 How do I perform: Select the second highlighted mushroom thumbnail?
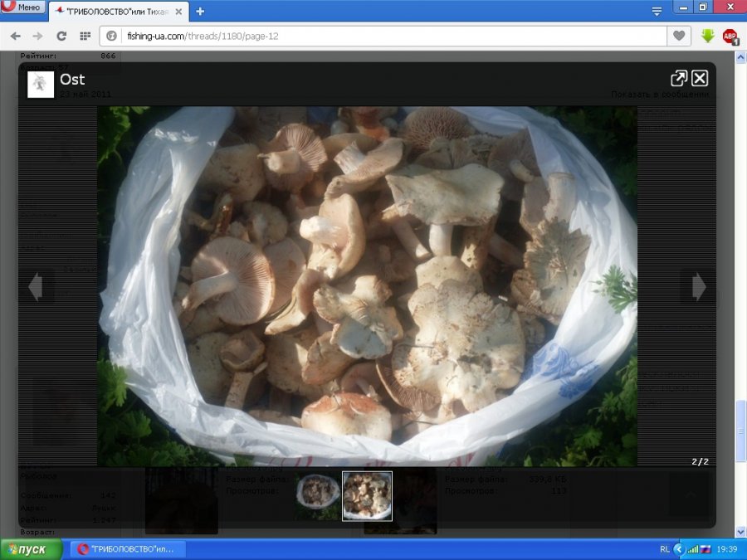tap(367, 495)
